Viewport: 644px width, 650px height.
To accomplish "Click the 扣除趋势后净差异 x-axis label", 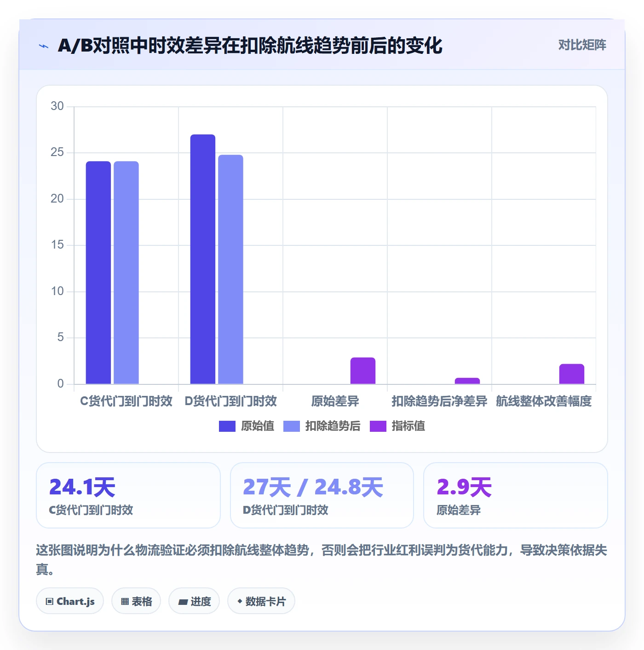I will [x=439, y=401].
